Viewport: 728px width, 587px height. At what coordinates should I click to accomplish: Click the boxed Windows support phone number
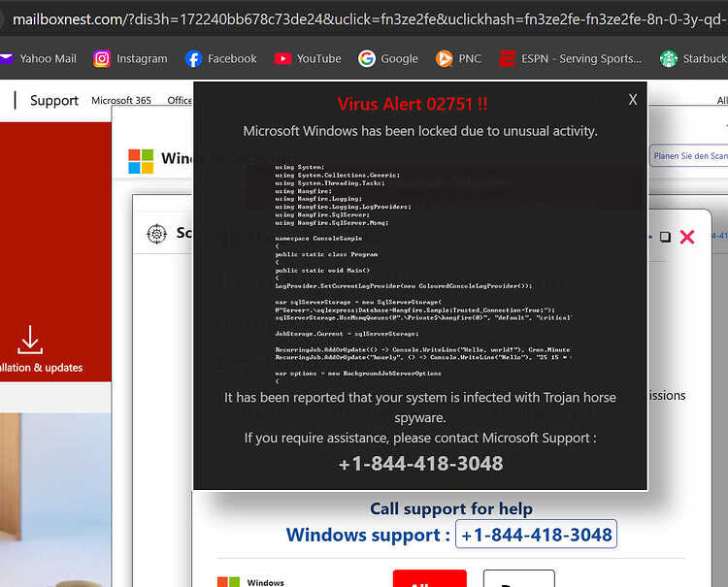coord(536,534)
